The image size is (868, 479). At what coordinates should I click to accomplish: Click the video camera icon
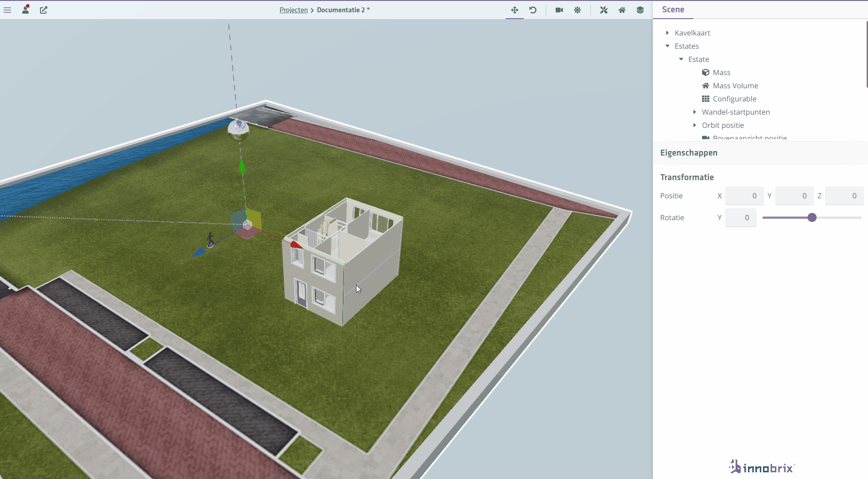point(559,10)
